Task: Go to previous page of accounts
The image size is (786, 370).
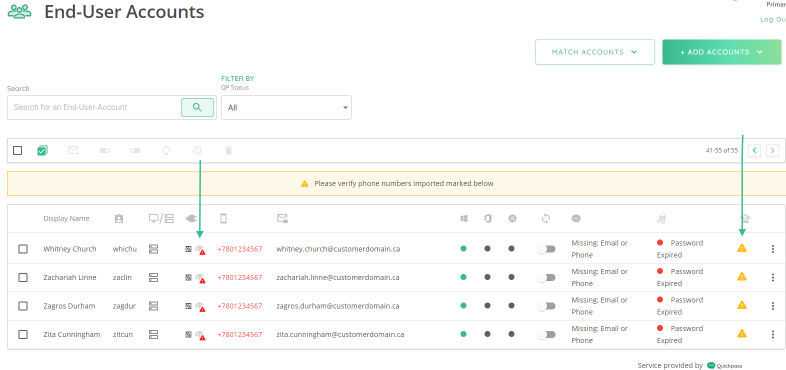Action: [754, 150]
